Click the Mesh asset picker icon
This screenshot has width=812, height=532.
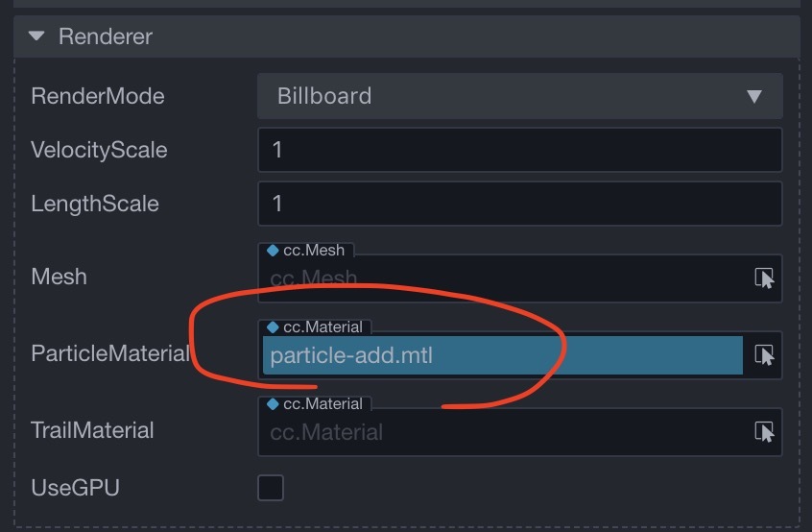(764, 278)
